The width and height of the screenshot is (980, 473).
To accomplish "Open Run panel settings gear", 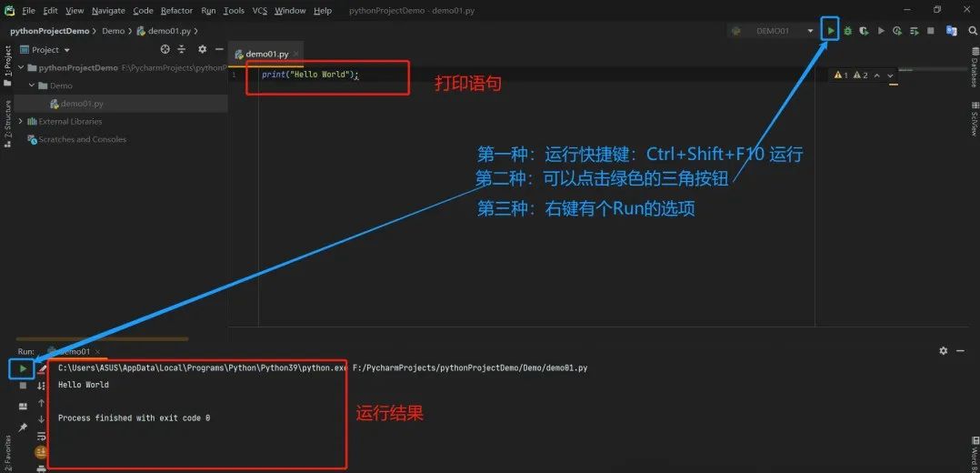I will (943, 351).
